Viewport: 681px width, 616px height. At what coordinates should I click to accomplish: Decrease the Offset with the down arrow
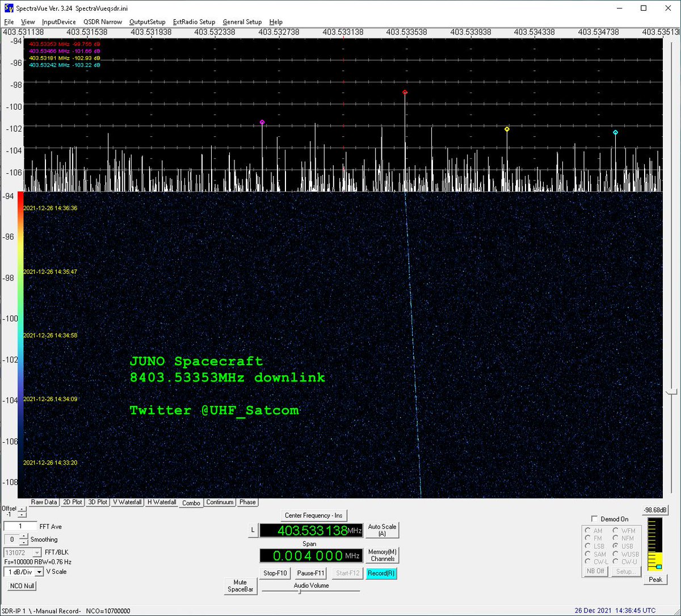tap(22, 514)
